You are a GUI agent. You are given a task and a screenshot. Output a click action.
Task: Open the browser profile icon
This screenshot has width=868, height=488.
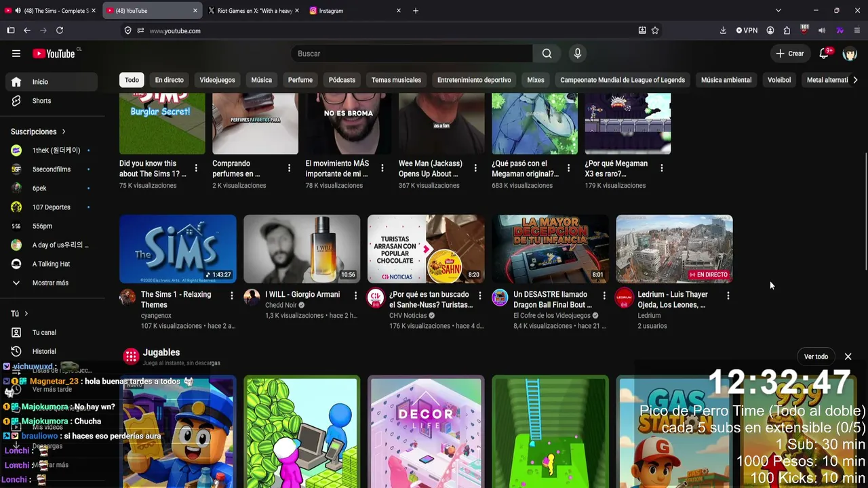[770, 30]
